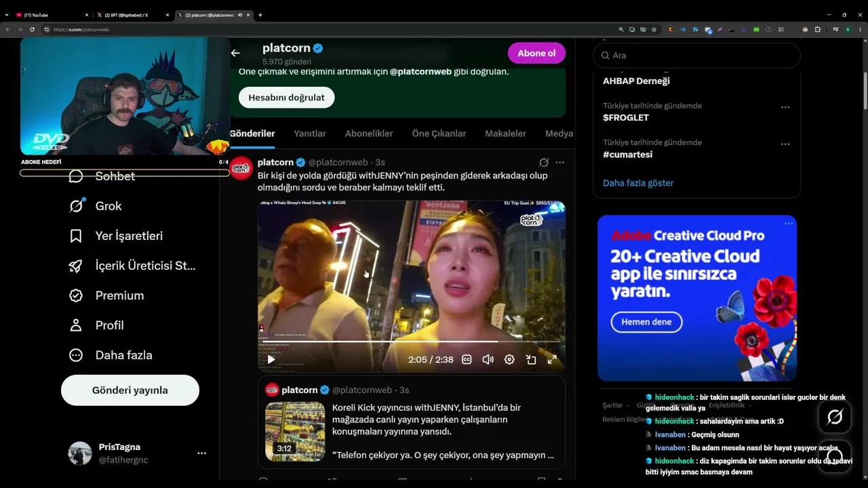Open Grok from the left sidebar
The image size is (868, 488).
(95, 206)
